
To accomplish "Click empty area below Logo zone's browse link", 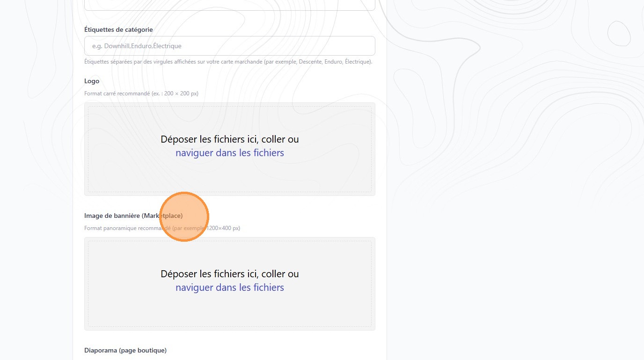I will (x=229, y=175).
